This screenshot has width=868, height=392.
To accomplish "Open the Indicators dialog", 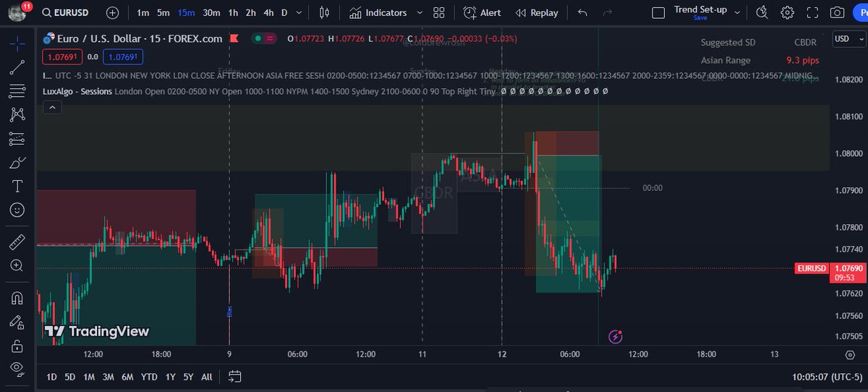I will tap(378, 12).
